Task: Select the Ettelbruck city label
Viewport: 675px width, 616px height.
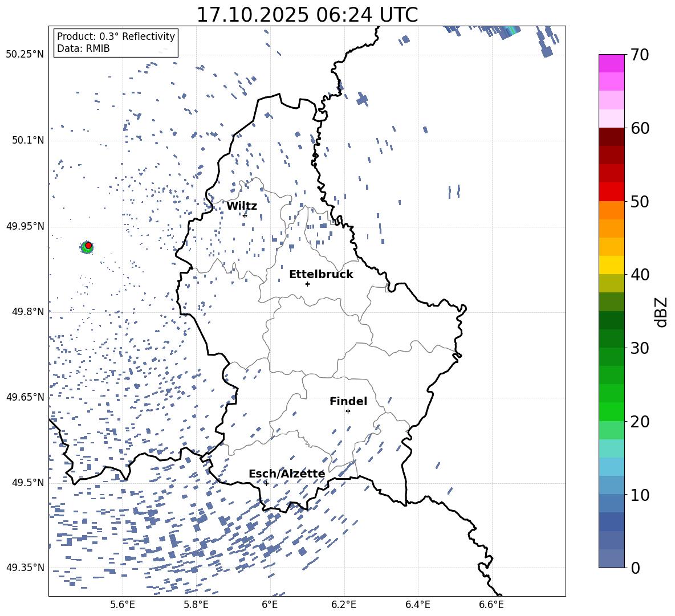Action: pos(321,275)
